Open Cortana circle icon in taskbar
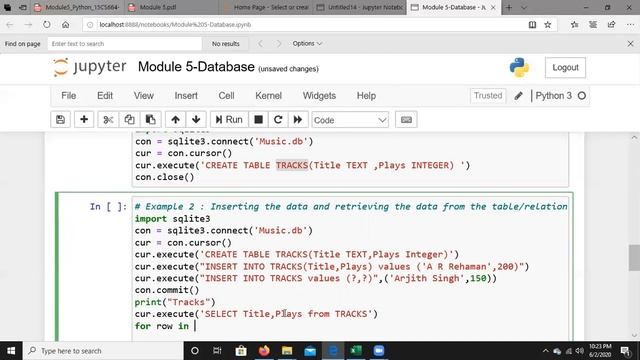Screen dimensions: 640x360 point(195,351)
